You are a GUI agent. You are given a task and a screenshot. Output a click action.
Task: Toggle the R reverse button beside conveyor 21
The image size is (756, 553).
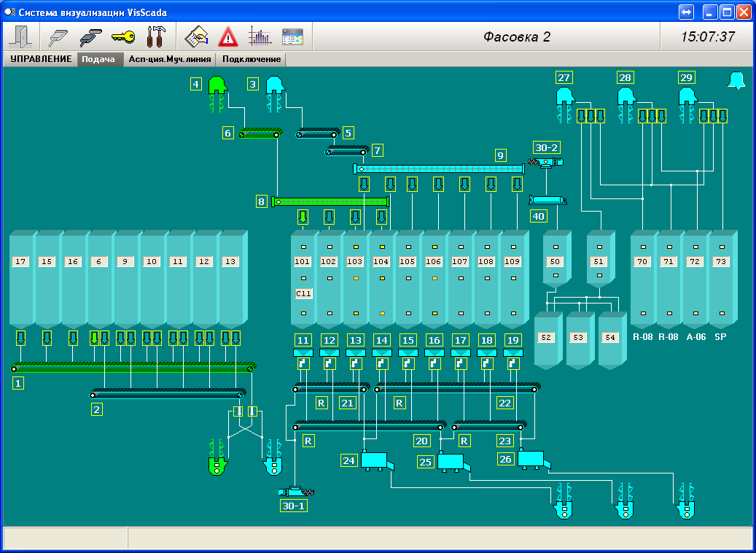click(x=322, y=403)
